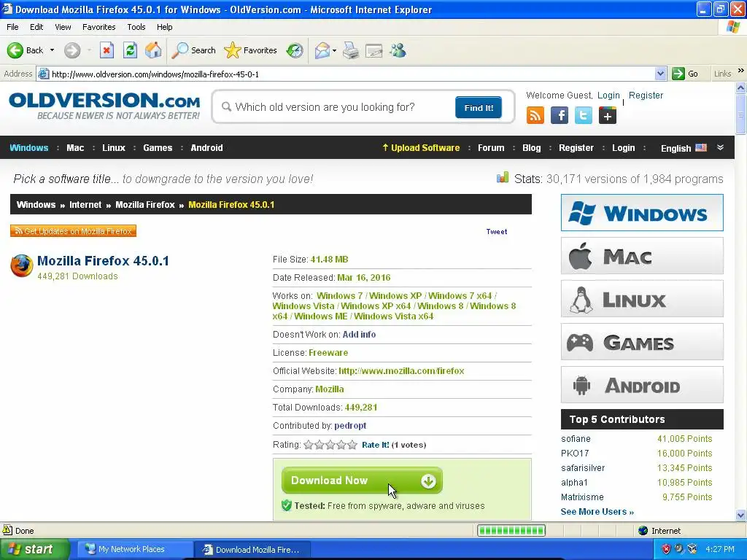Click the US flag language icon
This screenshot has width=747, height=560.
pos(701,147)
